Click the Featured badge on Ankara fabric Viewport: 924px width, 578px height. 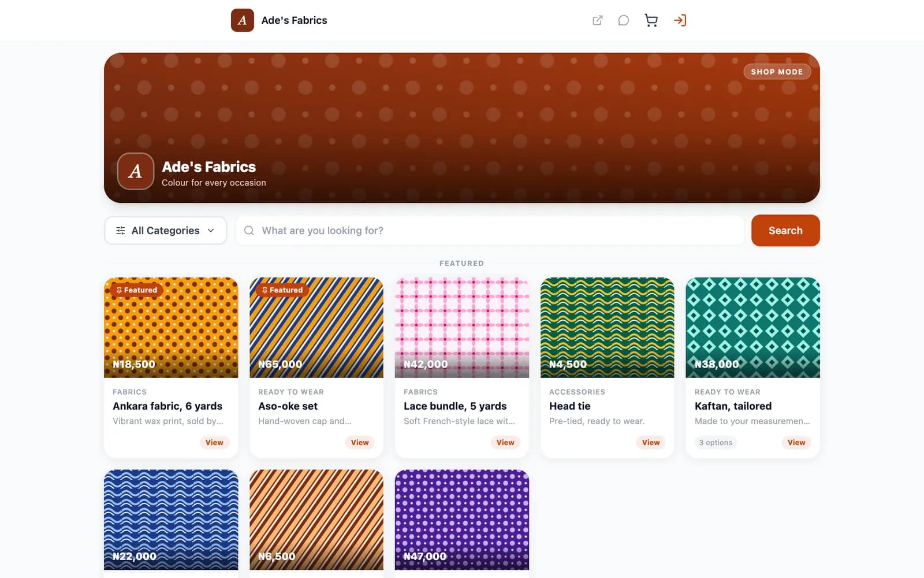[x=136, y=290]
